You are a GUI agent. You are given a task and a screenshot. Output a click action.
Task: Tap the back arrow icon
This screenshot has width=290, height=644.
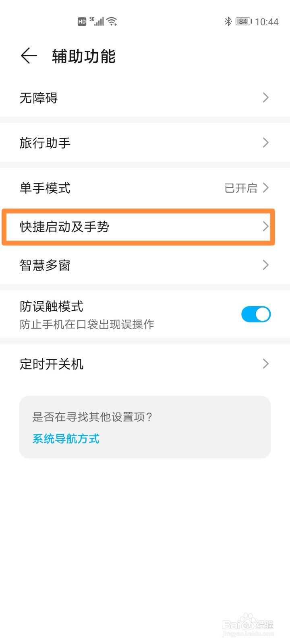pyautogui.click(x=29, y=56)
